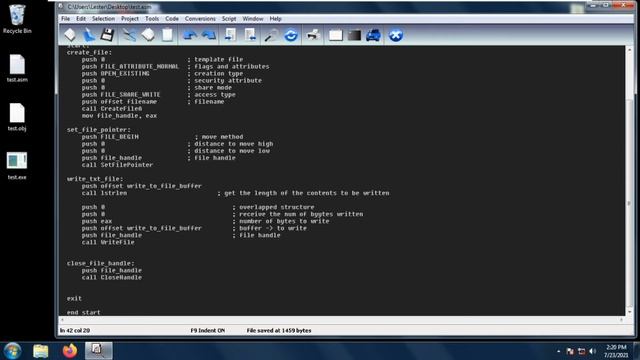Click the Action Center flag tray icon
Viewport: 640px width, 360px height.
570,351
